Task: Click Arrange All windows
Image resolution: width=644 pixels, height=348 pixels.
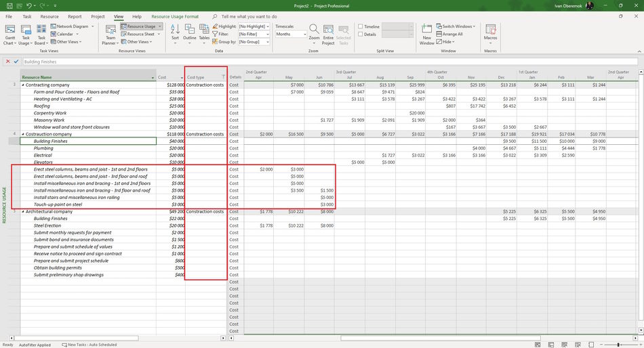Action: pos(449,34)
